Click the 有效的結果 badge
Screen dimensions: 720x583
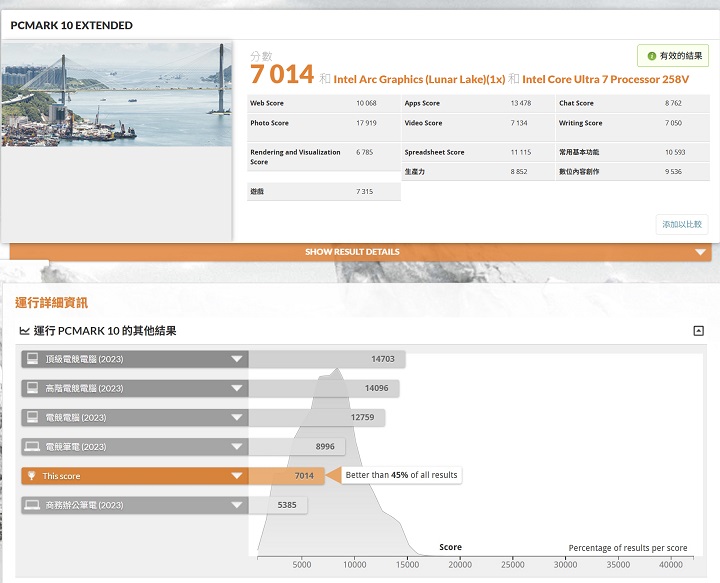[673, 56]
